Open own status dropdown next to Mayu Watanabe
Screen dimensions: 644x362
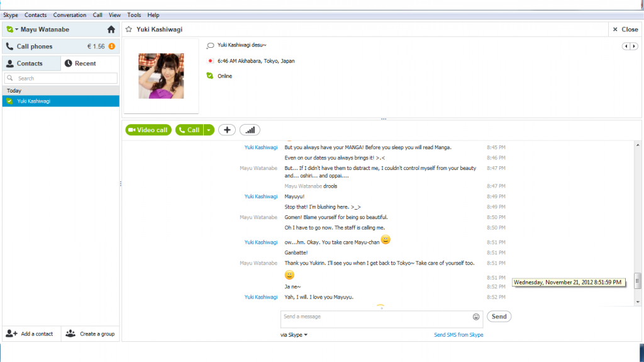click(17, 30)
